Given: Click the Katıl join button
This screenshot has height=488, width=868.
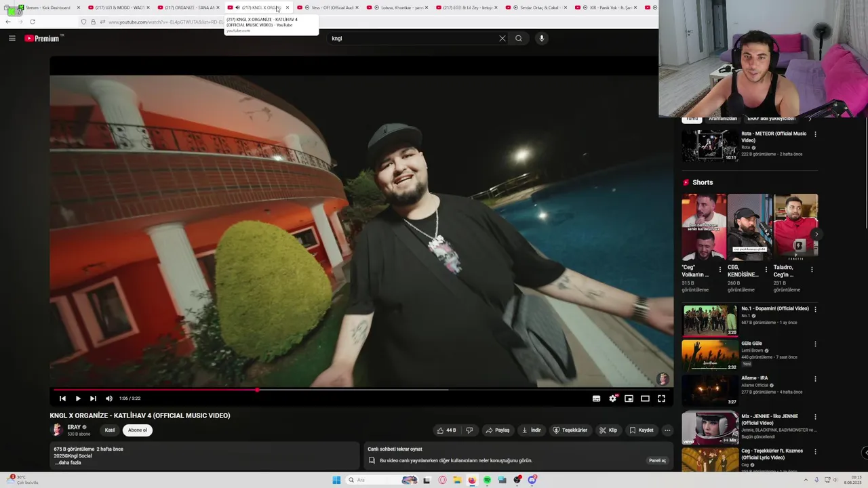Looking at the screenshot, I should [110, 430].
